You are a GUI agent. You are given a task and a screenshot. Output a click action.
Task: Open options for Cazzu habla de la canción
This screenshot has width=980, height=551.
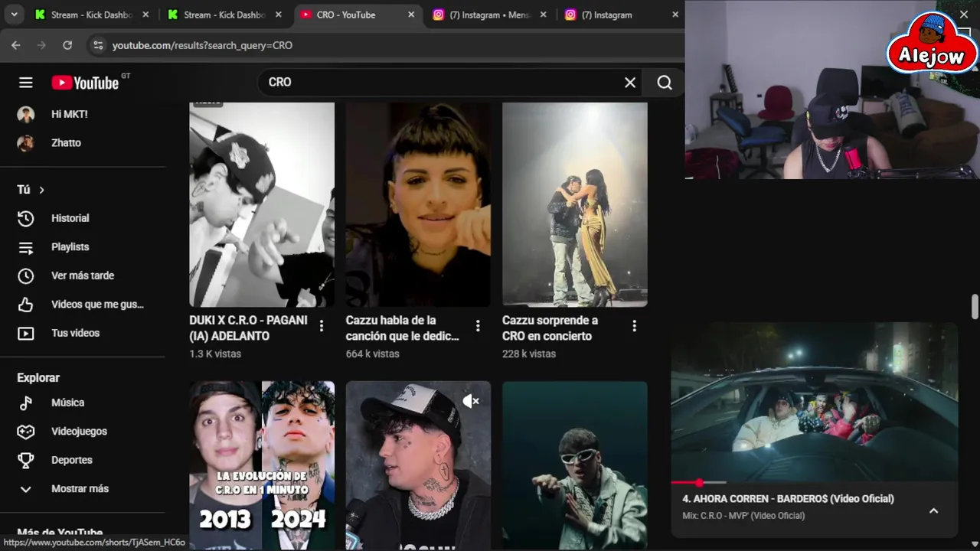pyautogui.click(x=478, y=326)
